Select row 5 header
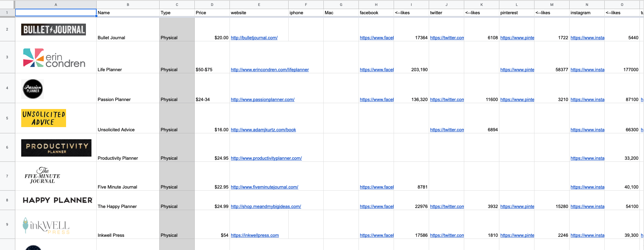Image resolution: width=644 pixels, height=250 pixels. click(7, 118)
